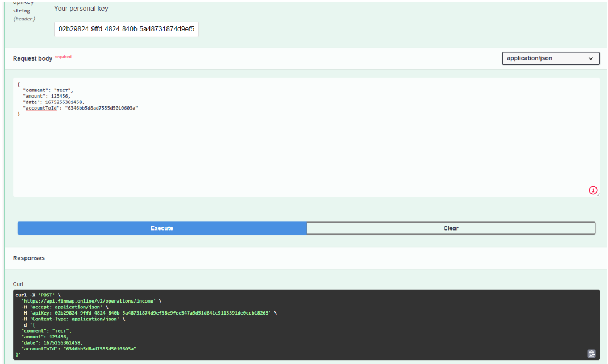Click the red error indicator badge

coord(593,189)
